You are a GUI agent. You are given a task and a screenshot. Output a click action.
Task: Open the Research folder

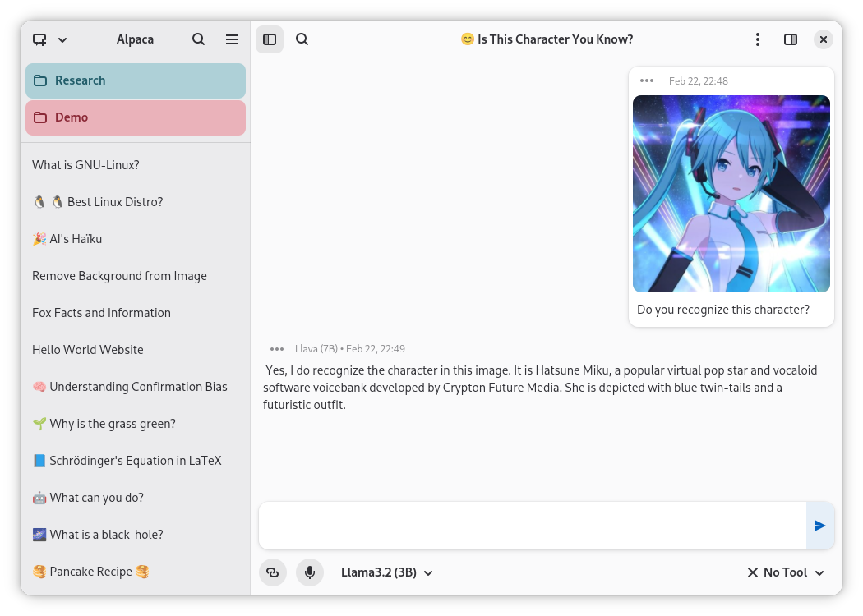tap(136, 80)
